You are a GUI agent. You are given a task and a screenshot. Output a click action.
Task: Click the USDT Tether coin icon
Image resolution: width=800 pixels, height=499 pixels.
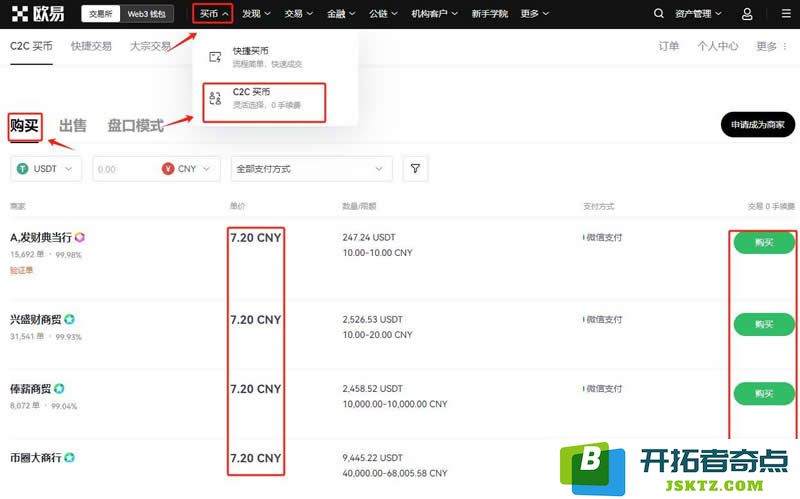pyautogui.click(x=22, y=169)
